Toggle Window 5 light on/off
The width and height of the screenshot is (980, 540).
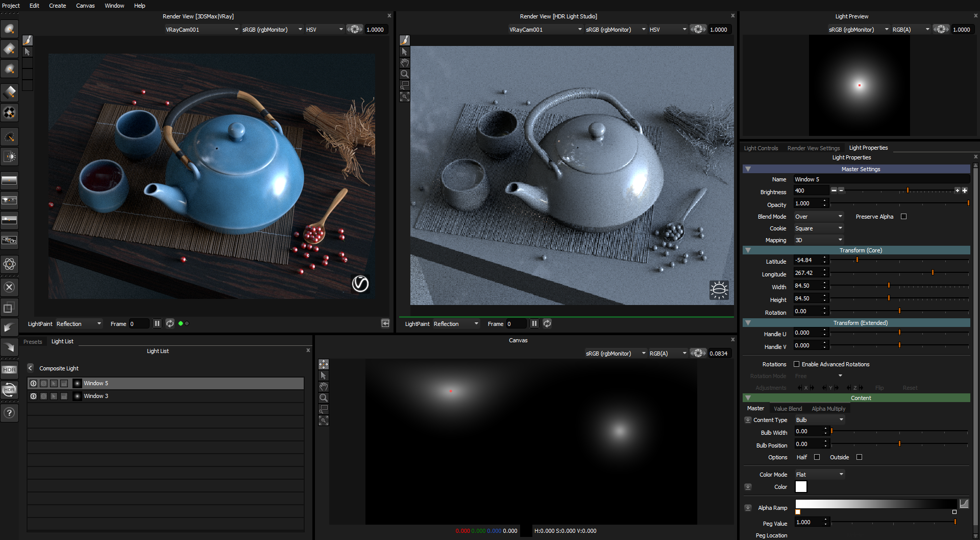[33, 383]
